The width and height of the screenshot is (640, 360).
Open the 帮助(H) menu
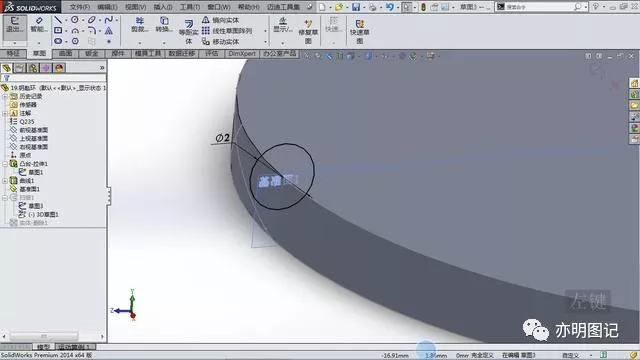tap(249, 7)
